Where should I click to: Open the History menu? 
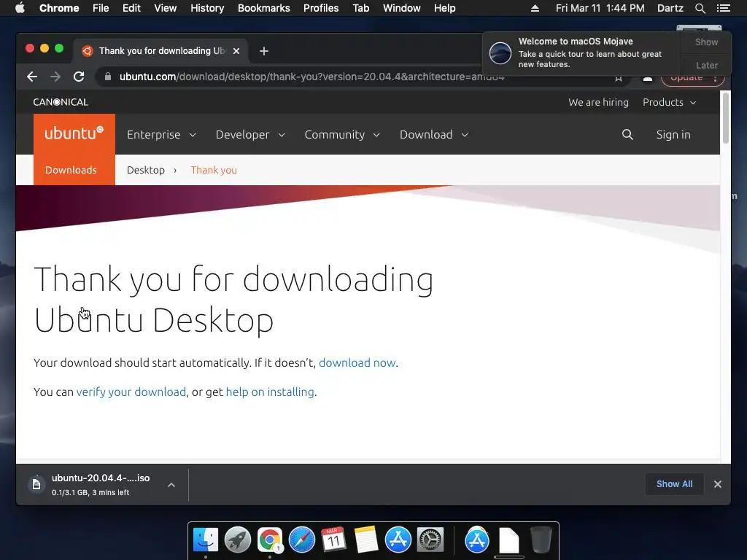click(x=207, y=8)
